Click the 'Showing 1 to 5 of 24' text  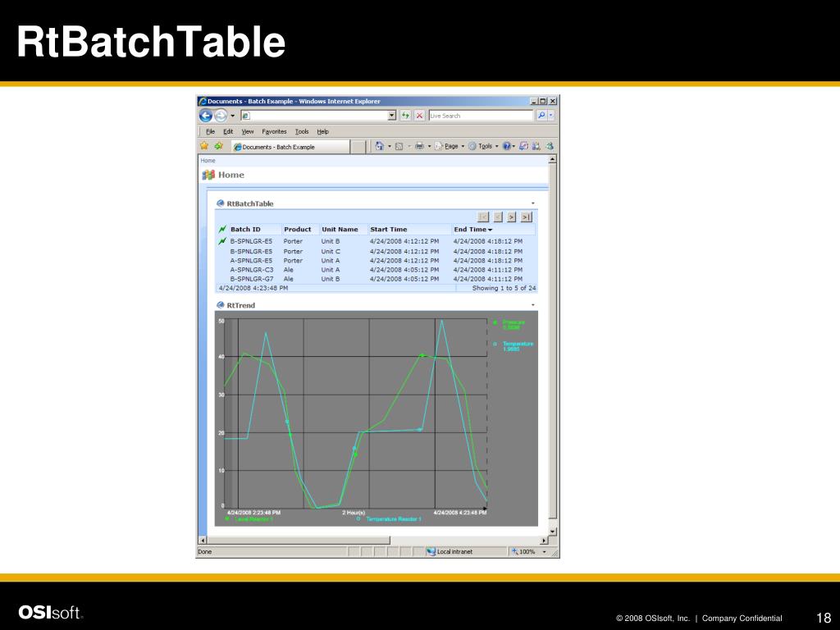[x=504, y=288]
